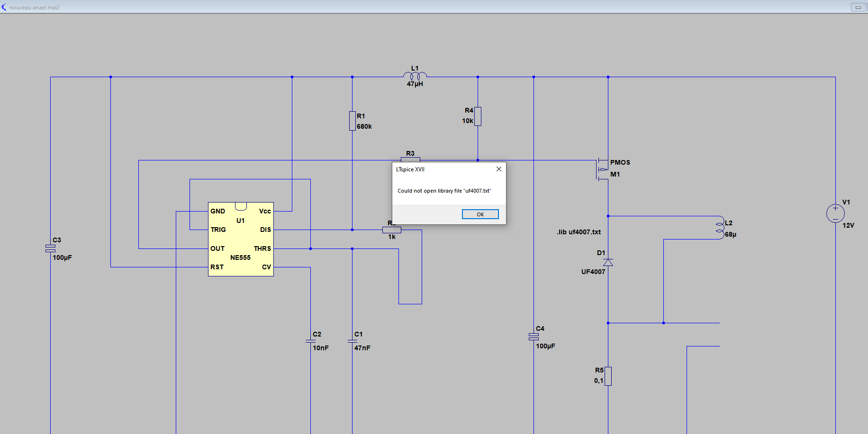868x434 pixels.
Task: Click the L2 68µ inductor symbol
Action: (720, 228)
